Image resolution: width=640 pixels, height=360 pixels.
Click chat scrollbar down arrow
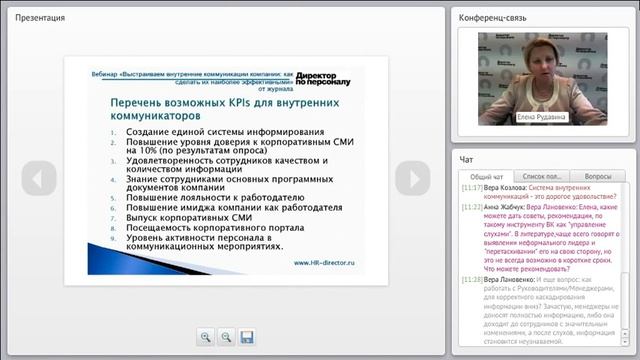click(x=625, y=342)
